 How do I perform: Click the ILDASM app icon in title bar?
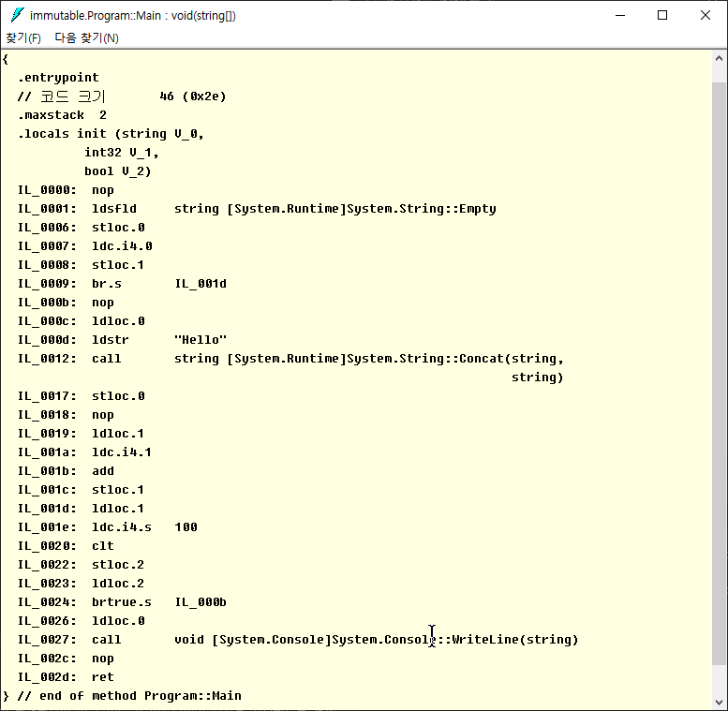17,15
